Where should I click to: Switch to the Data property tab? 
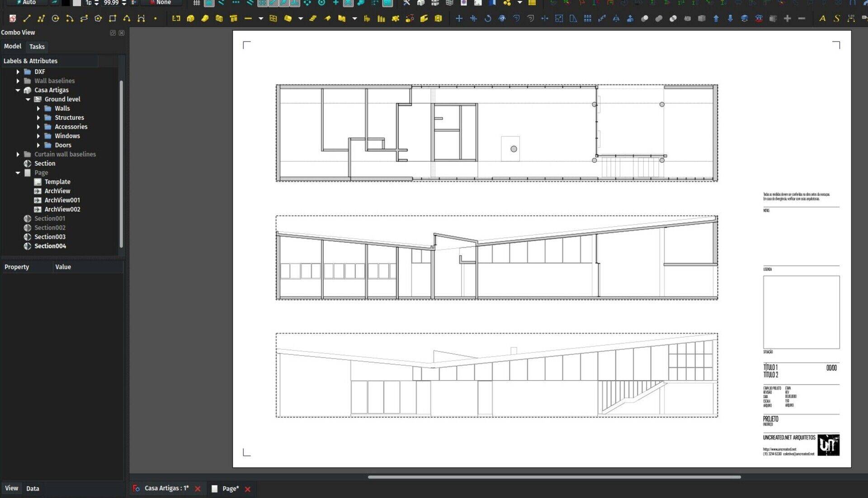click(x=33, y=489)
